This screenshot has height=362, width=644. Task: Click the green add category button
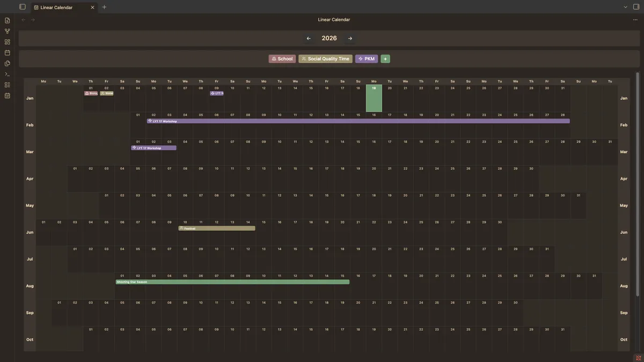[x=385, y=59]
